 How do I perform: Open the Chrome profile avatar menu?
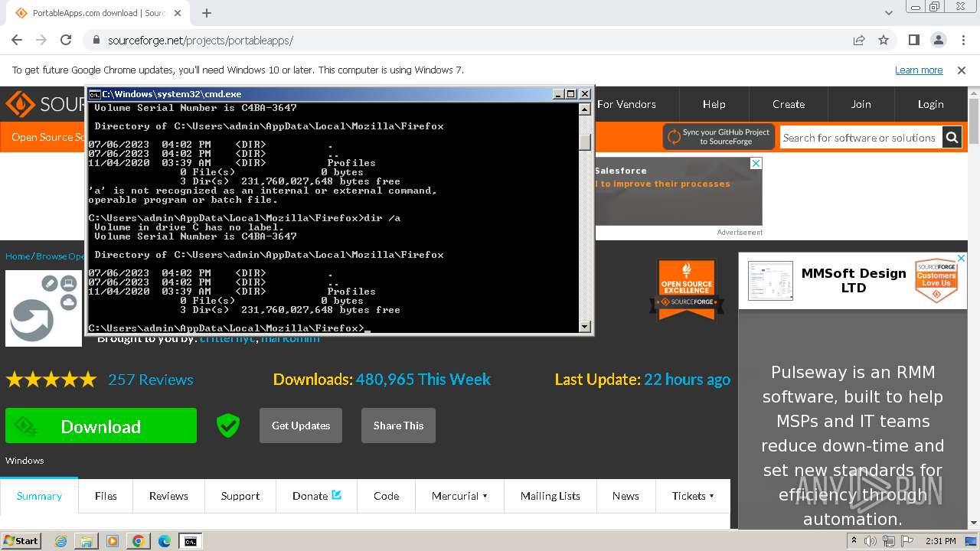coord(938,40)
